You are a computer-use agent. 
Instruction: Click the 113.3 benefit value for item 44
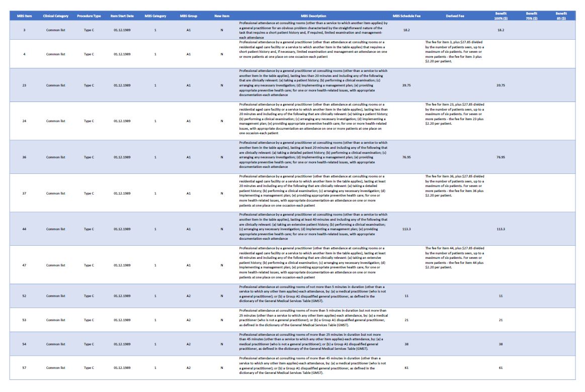pyautogui.click(x=500, y=229)
